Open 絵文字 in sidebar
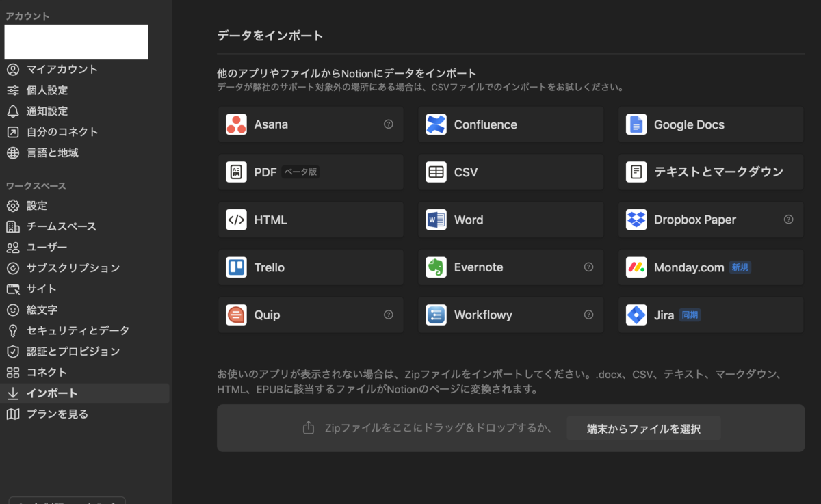 point(85,310)
